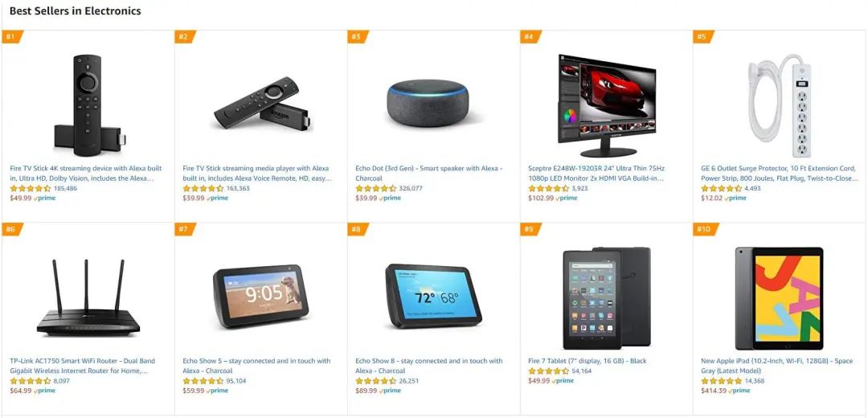View the 326,077 reviews for Echo Dot

tap(411, 188)
